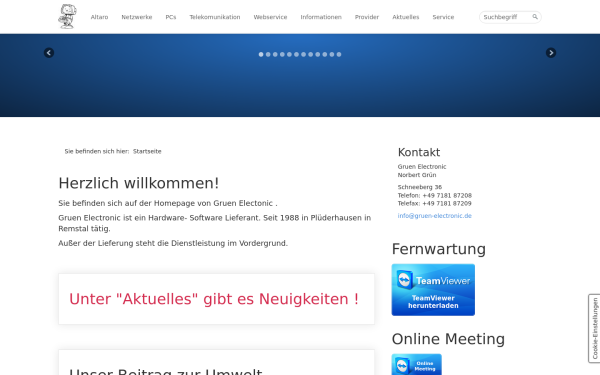Open Cookie-Einstellungen side tab
Screen dimensions: 600x375
coord(594,328)
